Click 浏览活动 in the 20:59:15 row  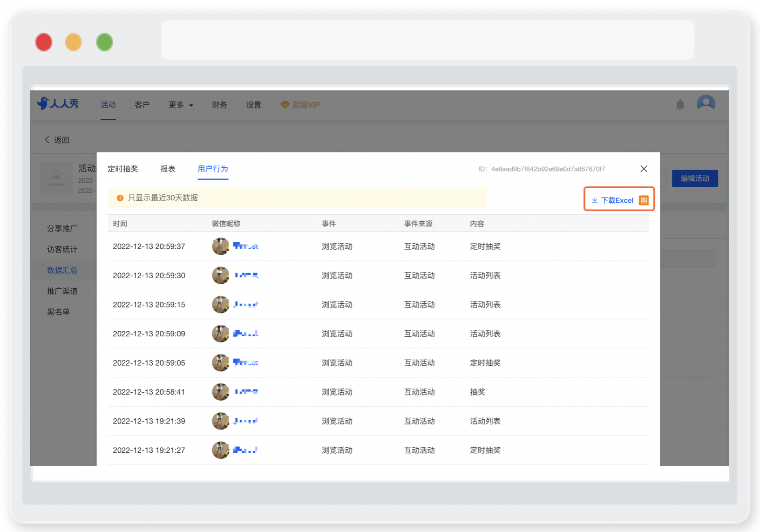click(337, 305)
